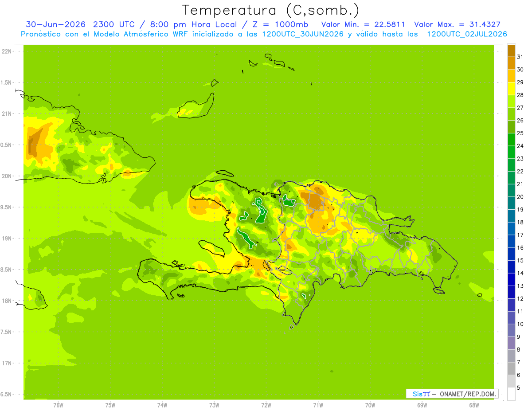Viewport: 532px width, 411px height.
Task: Click the '76W' longitude axis label
Action: point(58,405)
